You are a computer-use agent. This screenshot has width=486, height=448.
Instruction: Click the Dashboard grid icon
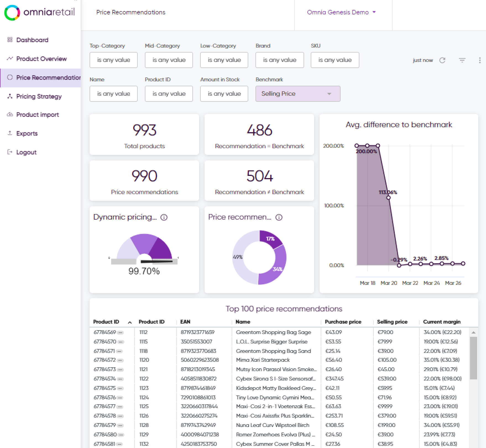(10, 40)
